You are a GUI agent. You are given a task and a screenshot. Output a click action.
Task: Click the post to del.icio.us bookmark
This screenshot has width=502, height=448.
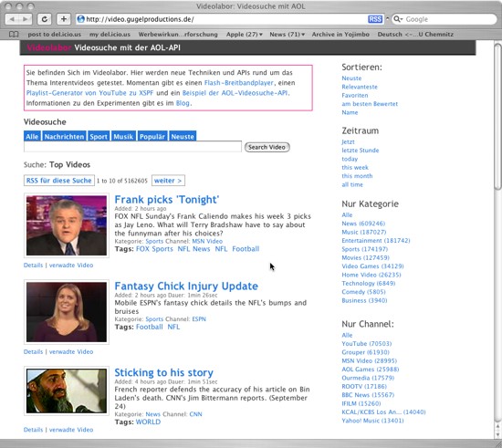coord(55,35)
